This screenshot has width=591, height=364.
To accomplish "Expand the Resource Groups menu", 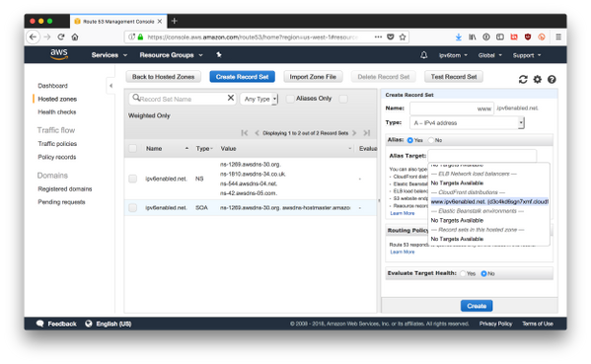I will 171,55.
